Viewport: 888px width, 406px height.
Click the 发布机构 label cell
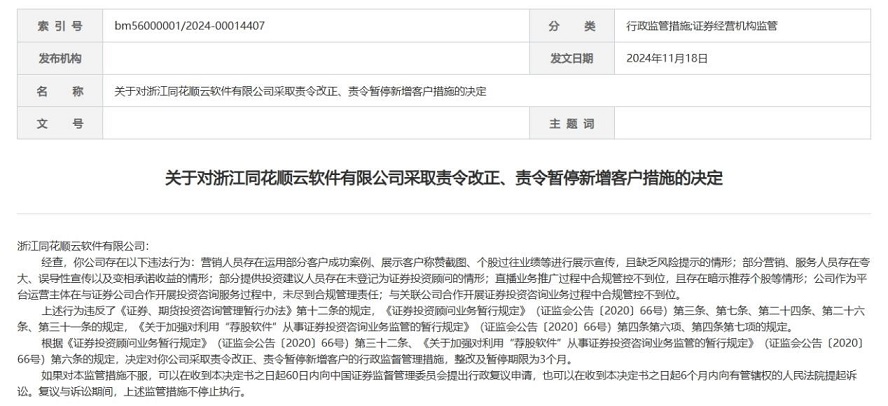click(60, 58)
